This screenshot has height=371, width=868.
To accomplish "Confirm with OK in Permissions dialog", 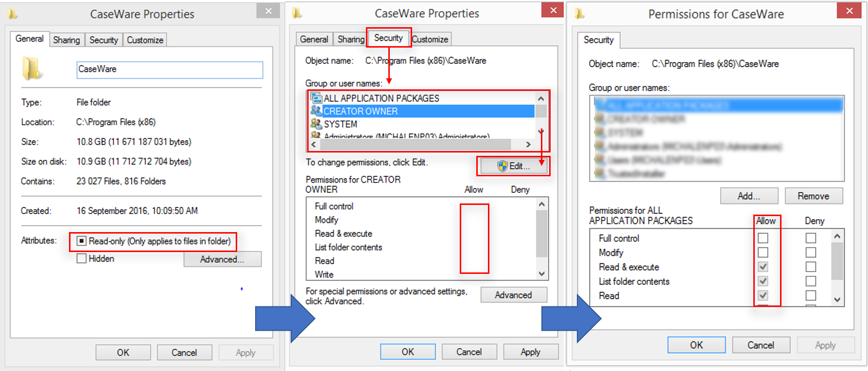I will 696,345.
